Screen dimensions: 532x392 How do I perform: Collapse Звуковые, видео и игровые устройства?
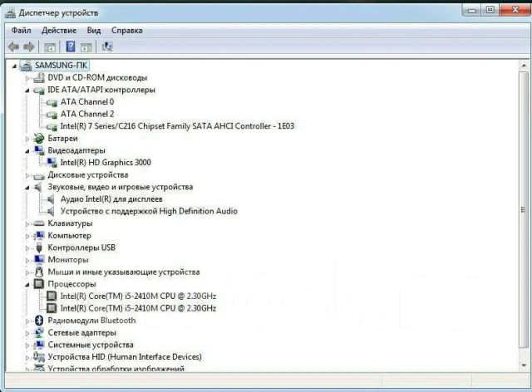click(x=27, y=188)
